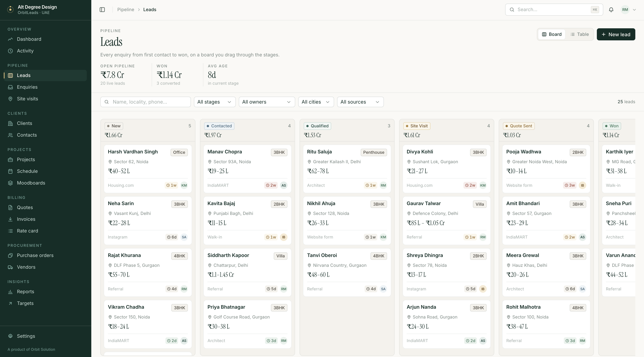Focus the top Search box
Image resolution: width=644 pixels, height=357 pixels.
[x=554, y=9]
